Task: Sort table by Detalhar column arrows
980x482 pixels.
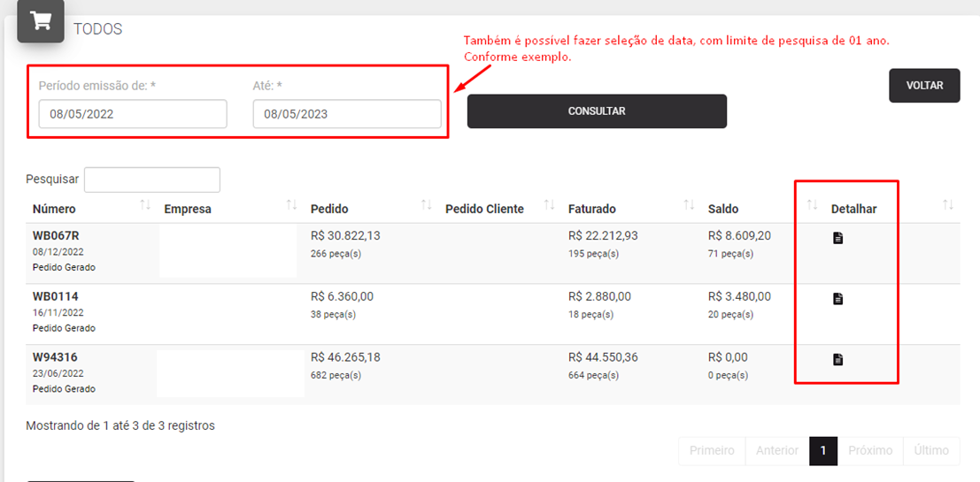Action: coord(948,204)
